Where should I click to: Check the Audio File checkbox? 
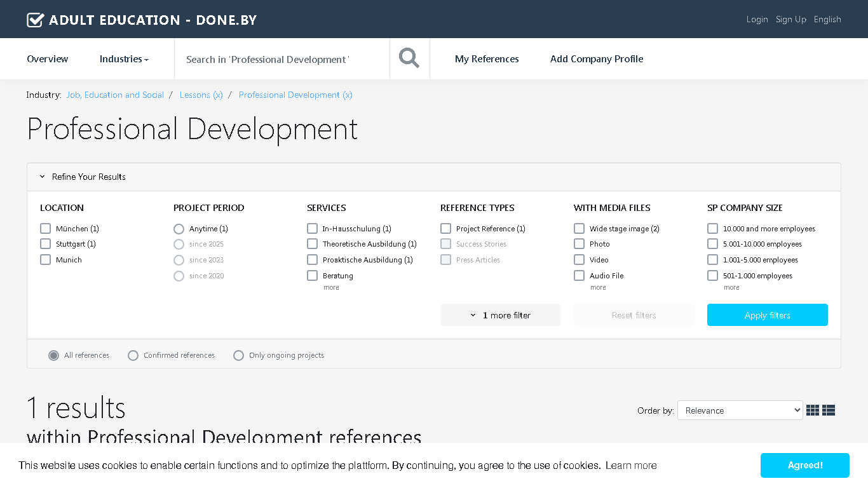[x=579, y=275]
